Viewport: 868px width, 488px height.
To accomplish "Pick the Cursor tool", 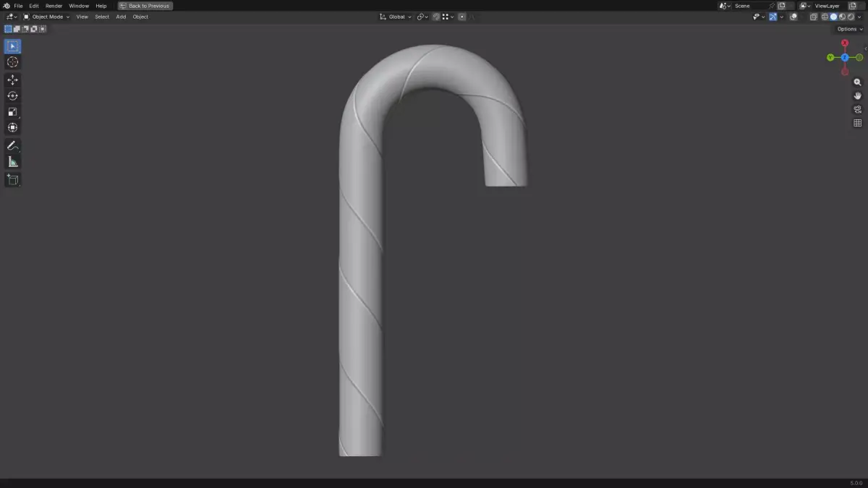I will click(x=12, y=62).
